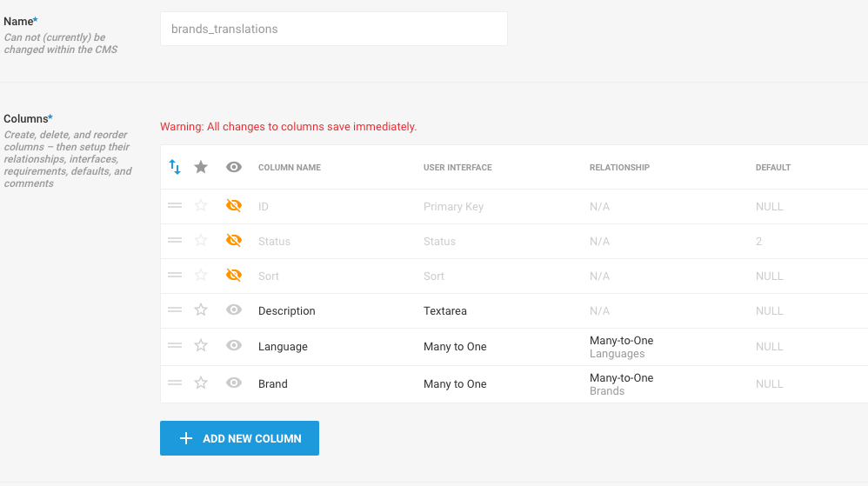The height and width of the screenshot is (486, 868).
Task: Grab the reorder handle on the Status row
Action: [x=175, y=240]
